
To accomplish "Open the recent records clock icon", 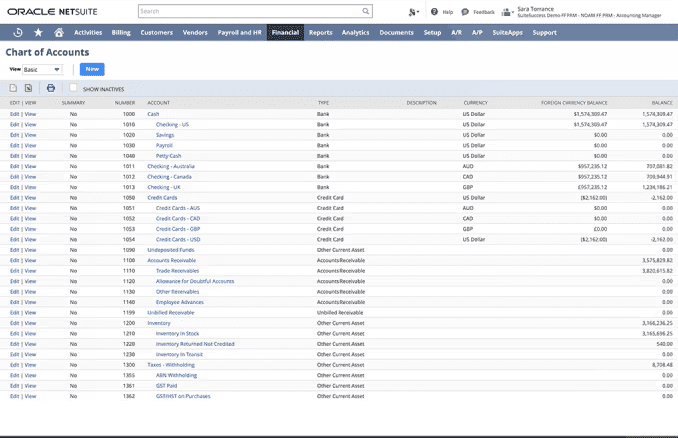I will [18, 32].
